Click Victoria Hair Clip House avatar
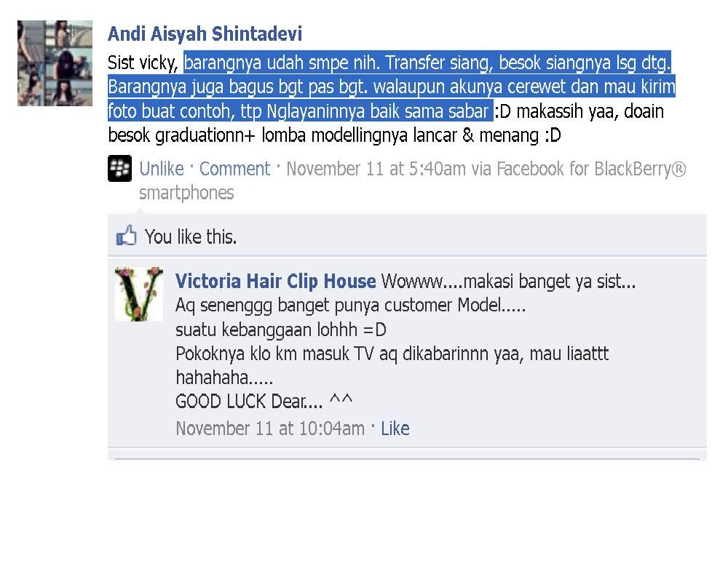 pos(139,294)
